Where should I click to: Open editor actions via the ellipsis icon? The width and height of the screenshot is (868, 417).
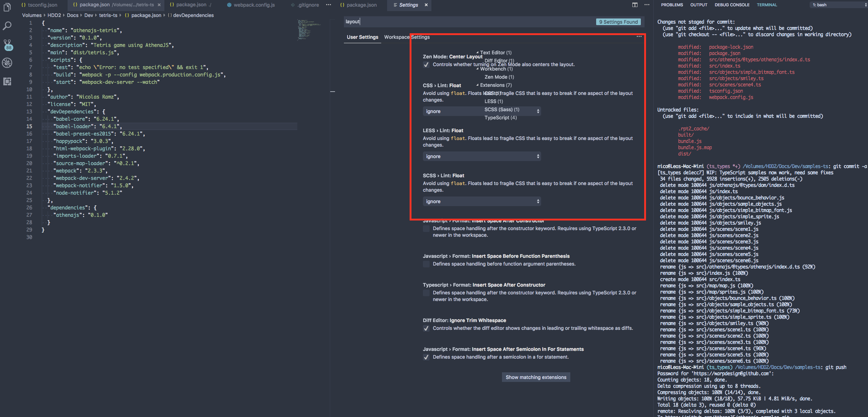647,5
